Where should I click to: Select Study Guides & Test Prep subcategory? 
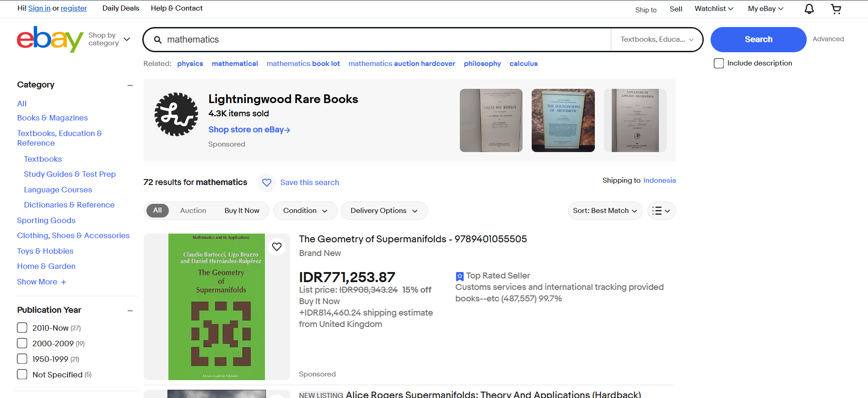tap(70, 174)
